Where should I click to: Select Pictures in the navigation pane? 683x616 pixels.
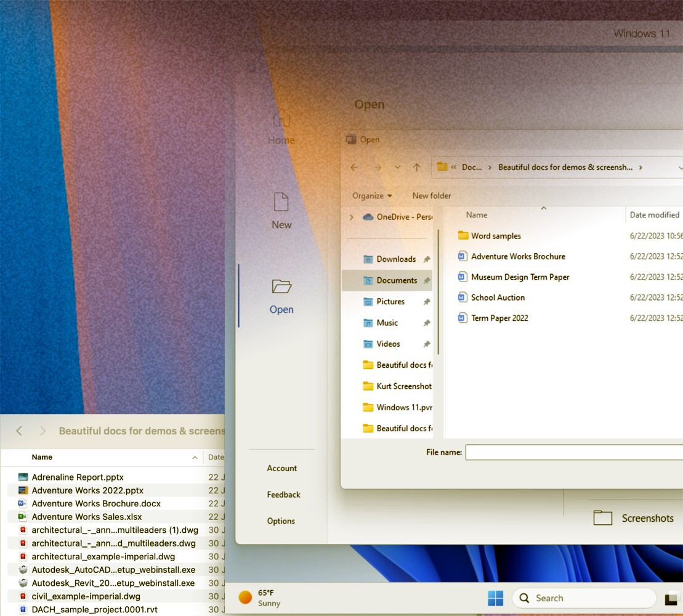pyautogui.click(x=384, y=301)
